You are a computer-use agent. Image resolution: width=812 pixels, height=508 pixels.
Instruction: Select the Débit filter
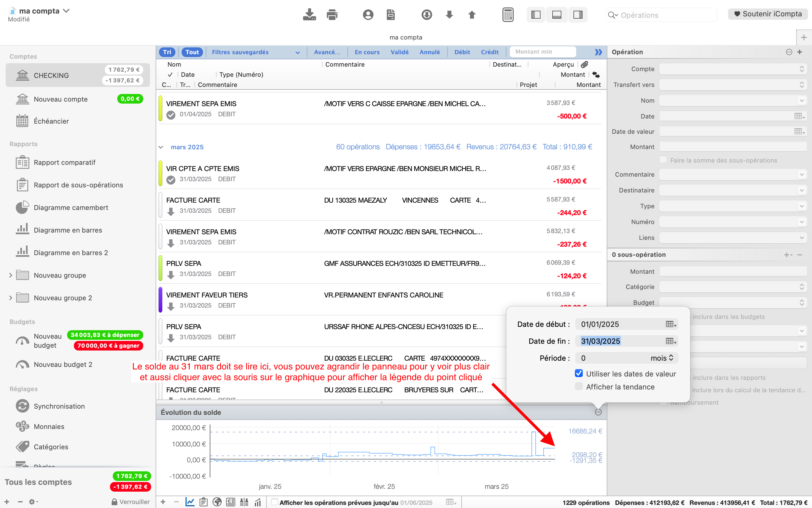point(462,52)
